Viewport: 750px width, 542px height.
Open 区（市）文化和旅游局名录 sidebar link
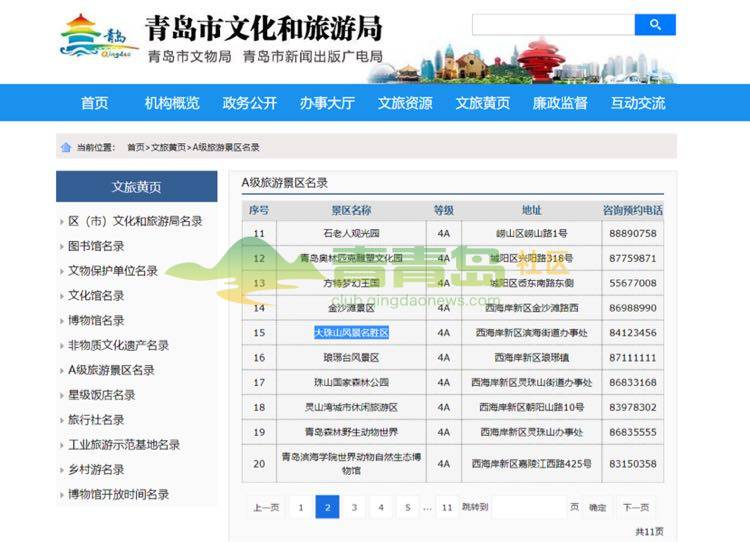[135, 221]
